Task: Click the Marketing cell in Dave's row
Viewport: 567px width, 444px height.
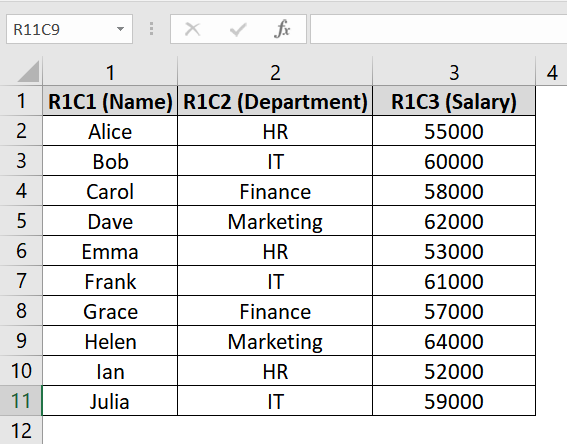Action: [x=275, y=221]
